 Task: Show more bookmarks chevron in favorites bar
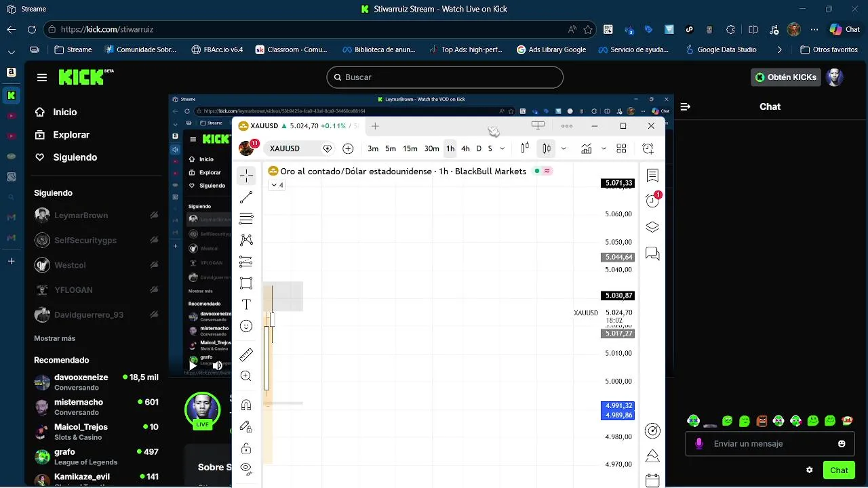[780, 49]
